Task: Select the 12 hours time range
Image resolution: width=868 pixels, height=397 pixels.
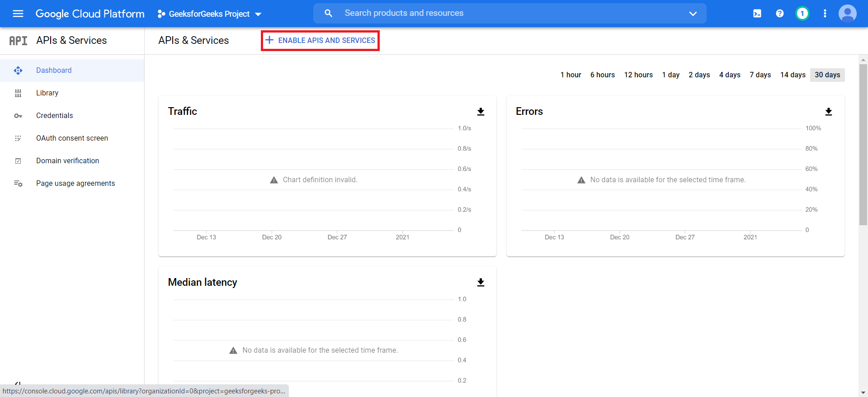Action: tap(638, 75)
